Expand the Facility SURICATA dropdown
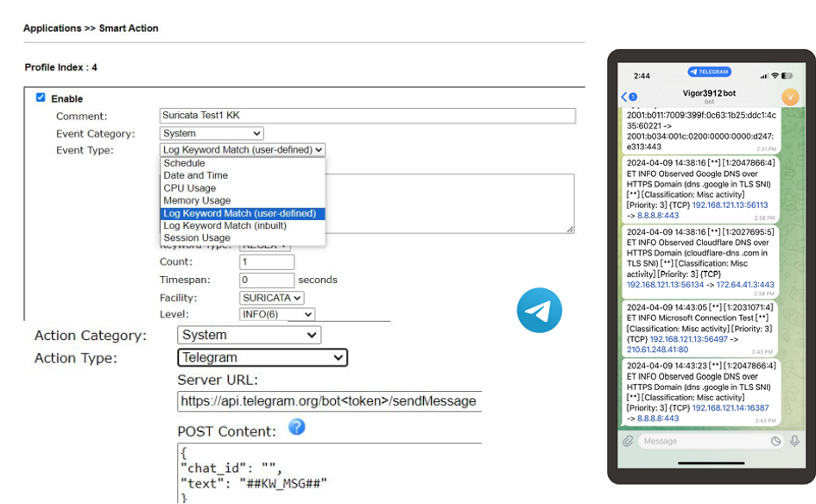Image resolution: width=816 pixels, height=504 pixels. tap(272, 298)
